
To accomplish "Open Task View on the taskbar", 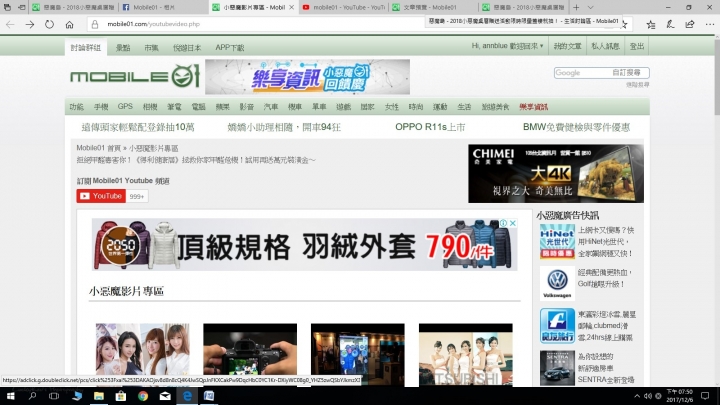I will click(x=54, y=396).
